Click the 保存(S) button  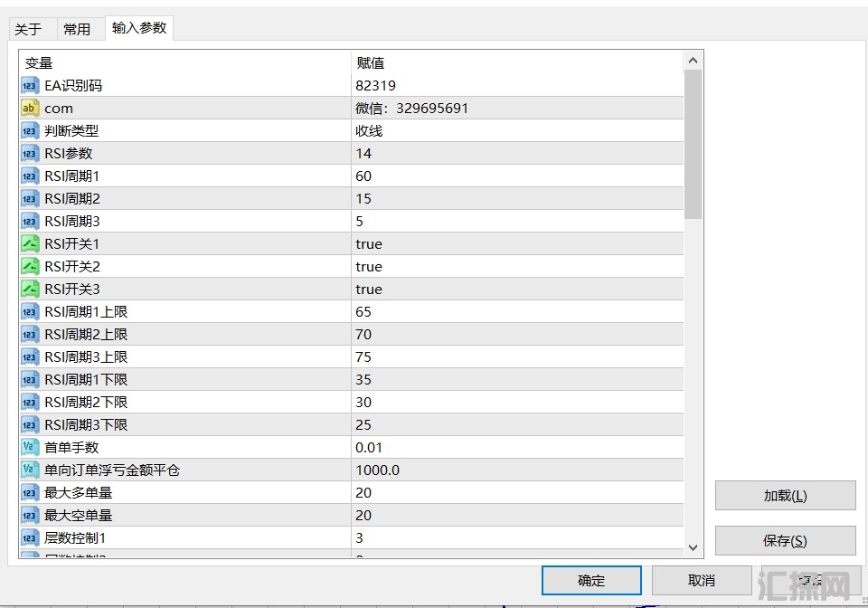[x=785, y=541]
